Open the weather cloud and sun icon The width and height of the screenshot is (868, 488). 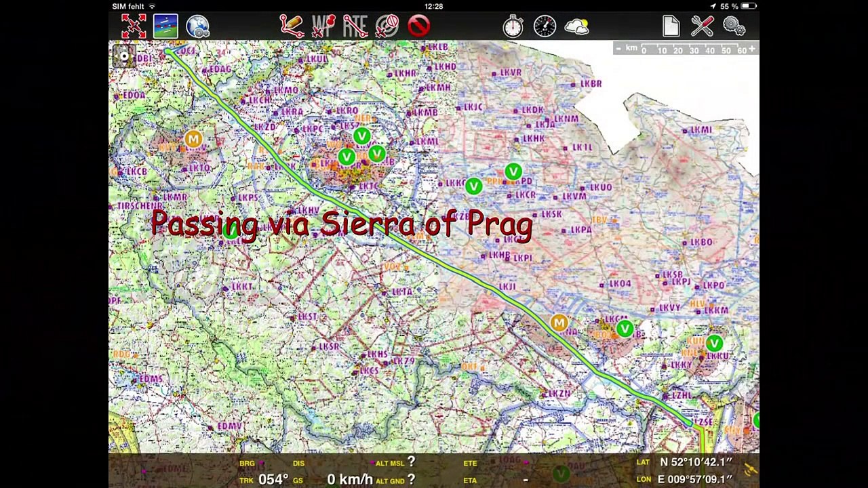pos(576,26)
